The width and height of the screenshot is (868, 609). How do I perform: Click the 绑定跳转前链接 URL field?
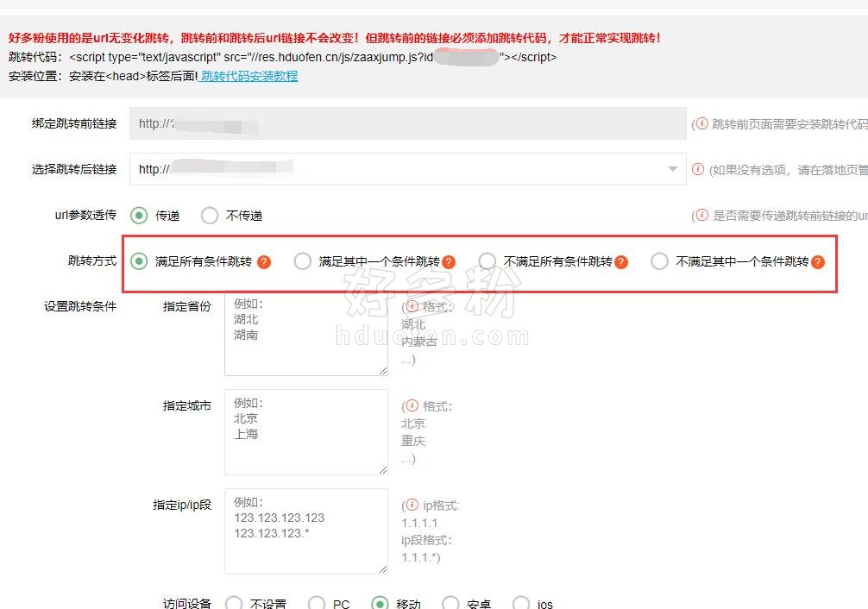point(408,123)
